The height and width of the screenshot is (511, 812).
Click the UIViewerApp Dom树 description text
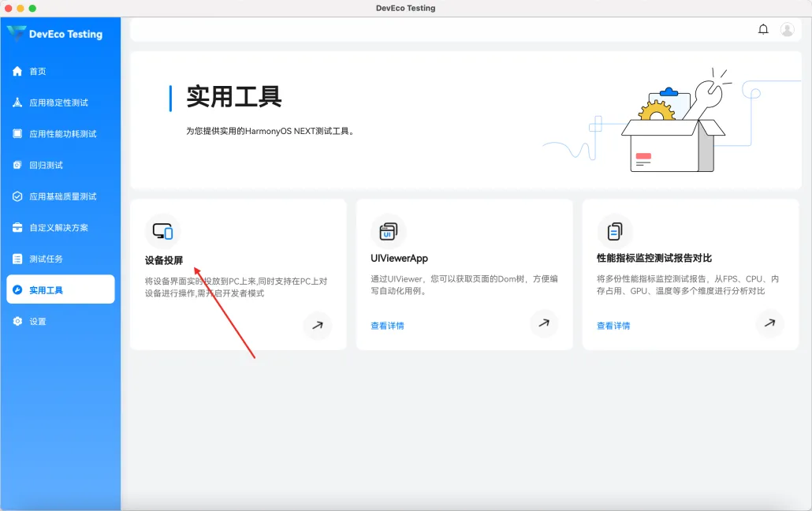tap(464, 285)
